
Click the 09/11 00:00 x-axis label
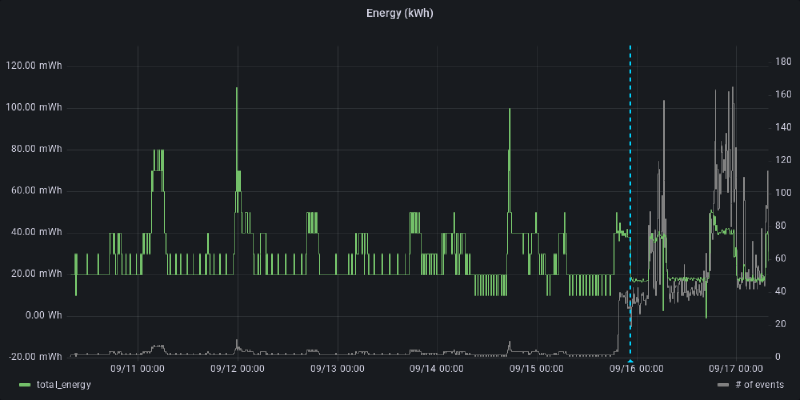click(138, 368)
